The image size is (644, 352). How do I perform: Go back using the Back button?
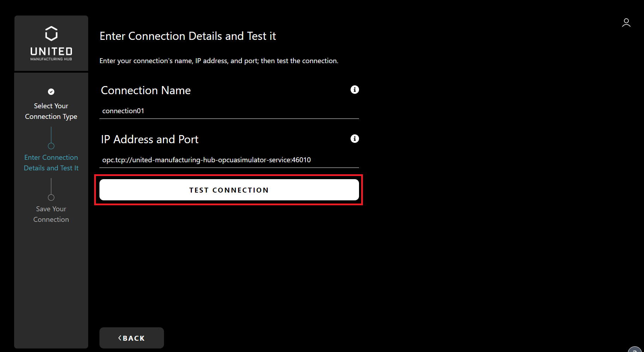[x=132, y=338]
